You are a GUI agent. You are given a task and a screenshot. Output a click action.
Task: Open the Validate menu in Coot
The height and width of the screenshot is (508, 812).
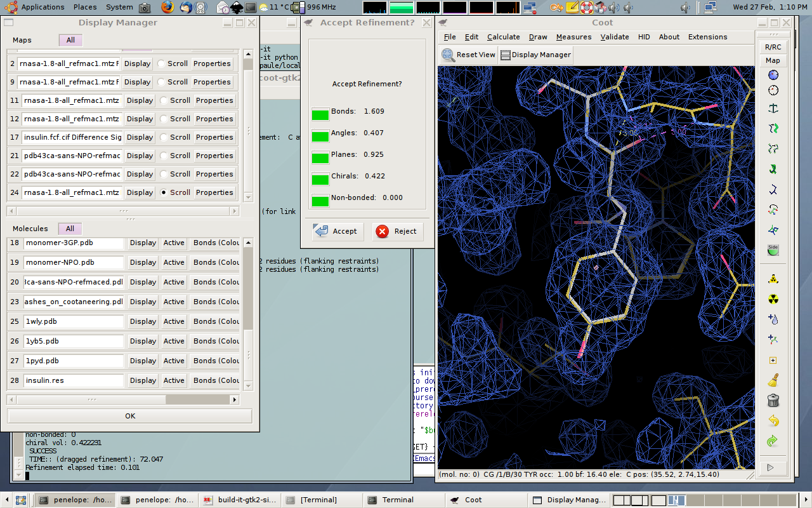coord(614,37)
